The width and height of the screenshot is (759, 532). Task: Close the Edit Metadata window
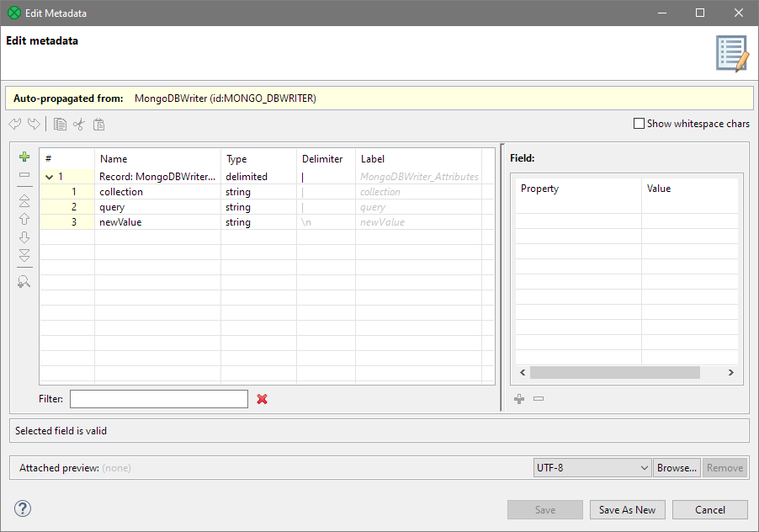[738, 13]
